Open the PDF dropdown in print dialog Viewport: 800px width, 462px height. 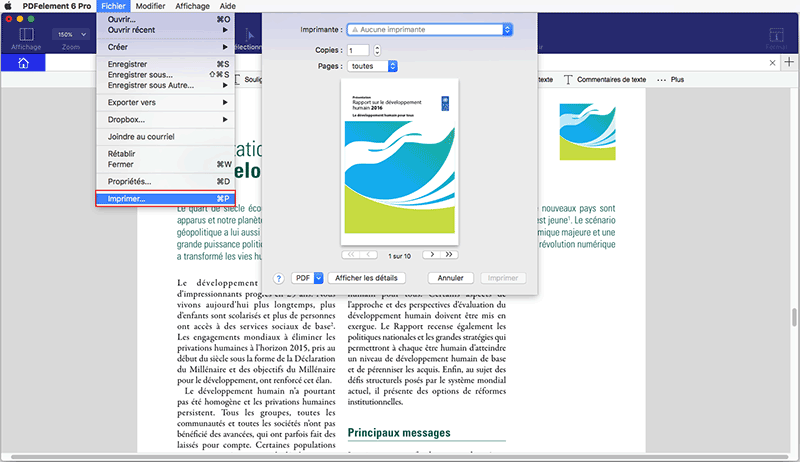coord(307,278)
